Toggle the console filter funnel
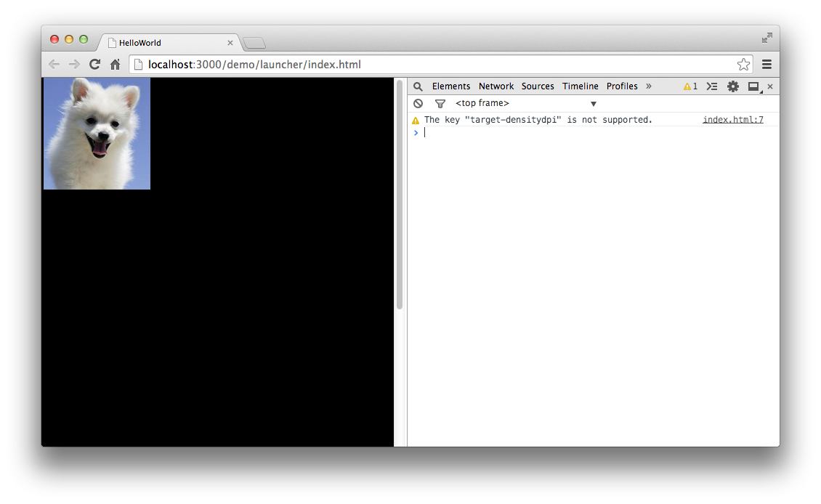 pyautogui.click(x=440, y=104)
